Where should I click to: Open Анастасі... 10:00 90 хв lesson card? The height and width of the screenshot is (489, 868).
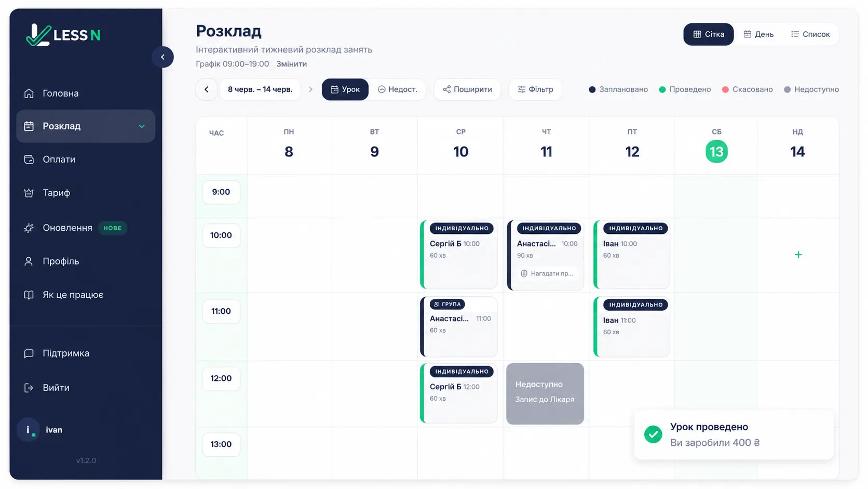545,255
